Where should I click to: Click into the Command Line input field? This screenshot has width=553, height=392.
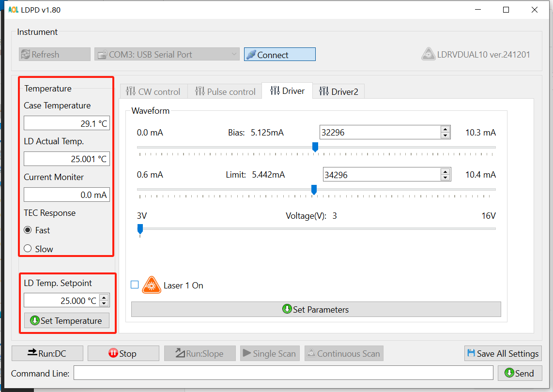[283, 373]
